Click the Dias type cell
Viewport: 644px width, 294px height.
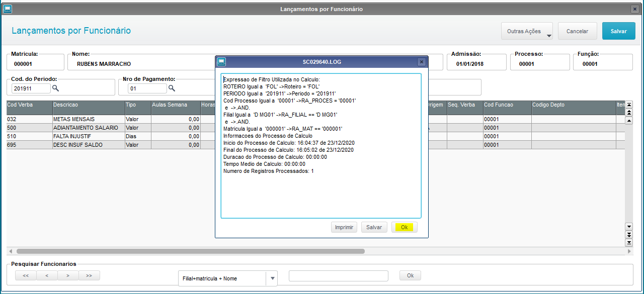(x=138, y=136)
